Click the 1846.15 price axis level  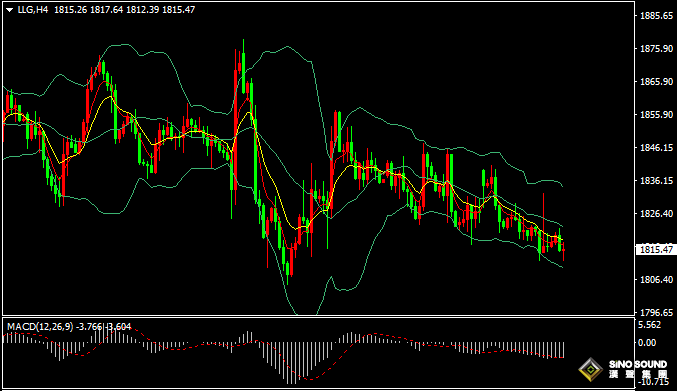pyautogui.click(x=656, y=148)
